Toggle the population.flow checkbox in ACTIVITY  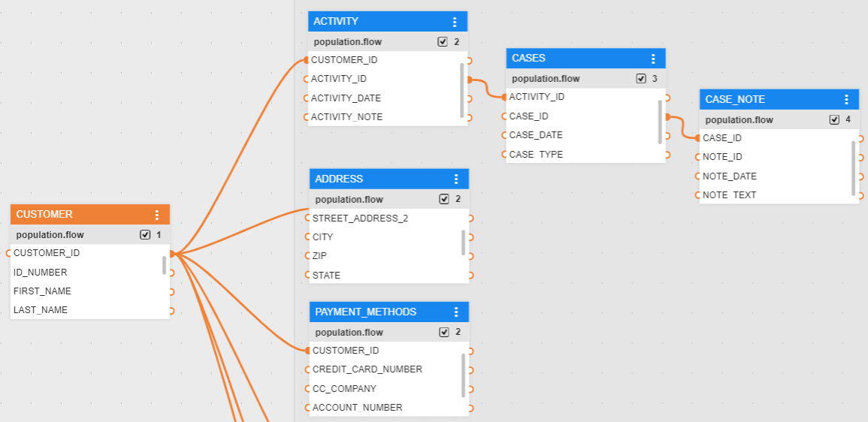point(443,42)
